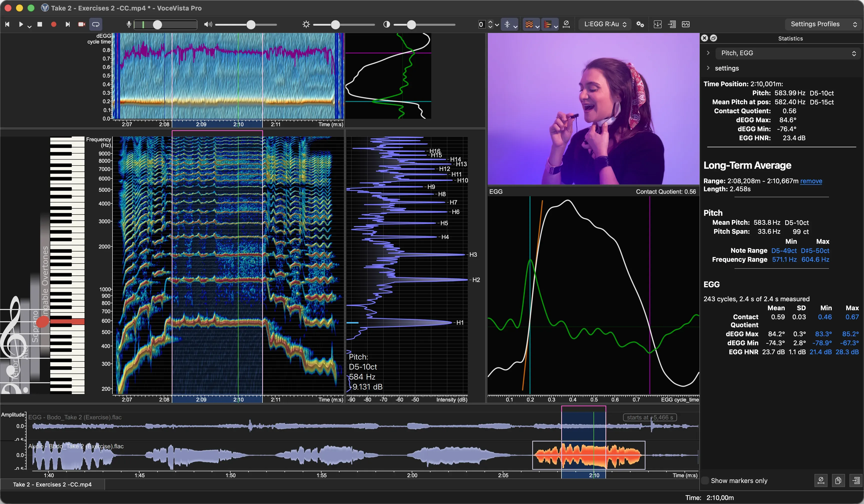Click the D5-49ct minimum note value

[784, 251]
